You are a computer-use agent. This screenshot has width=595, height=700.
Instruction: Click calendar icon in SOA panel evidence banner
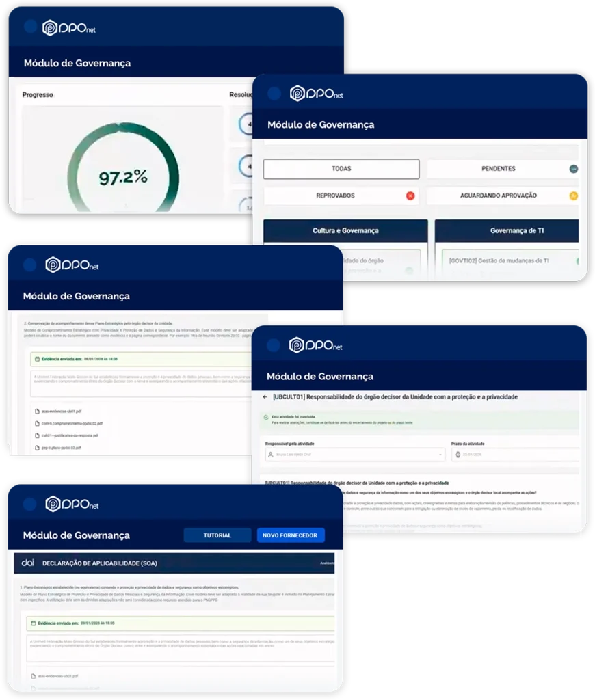tap(34, 623)
